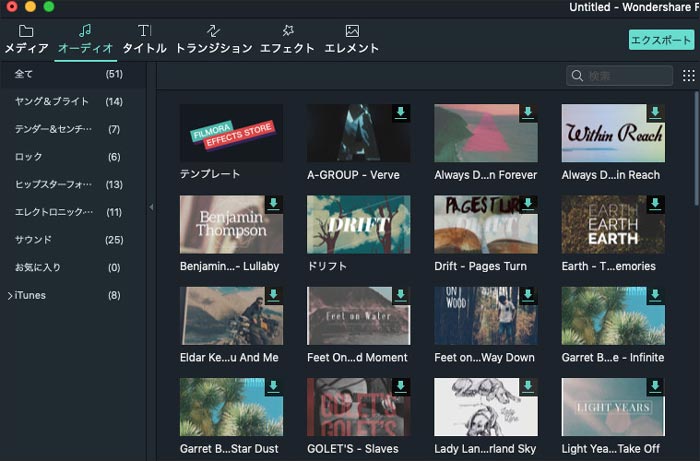The height and width of the screenshot is (461, 700).
Task: Download Garret B...Star Dust track
Action: click(x=274, y=387)
